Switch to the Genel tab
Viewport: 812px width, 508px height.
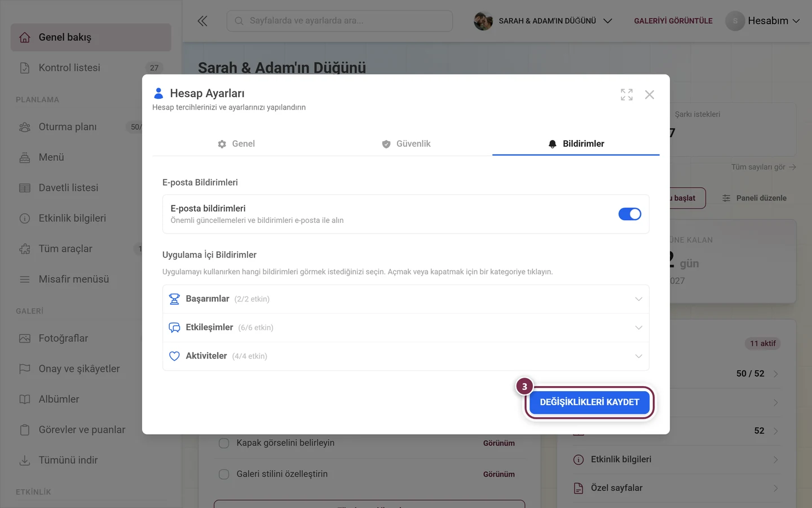click(x=236, y=144)
